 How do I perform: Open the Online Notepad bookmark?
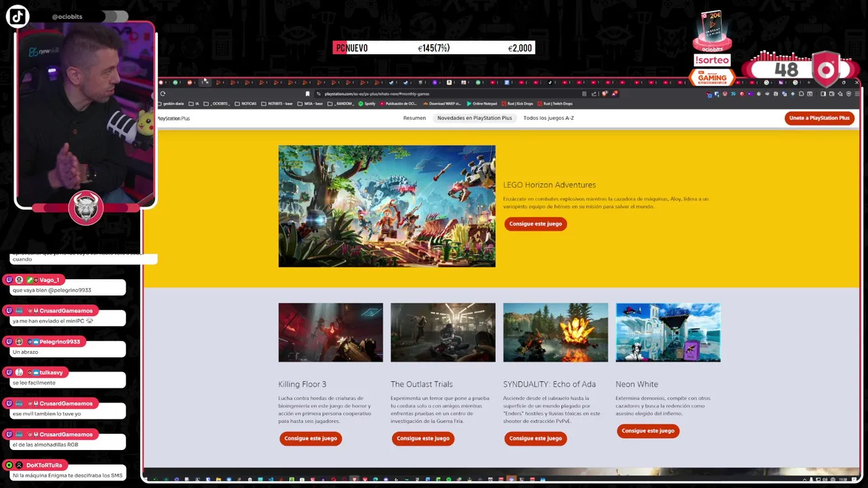pyautogui.click(x=481, y=104)
